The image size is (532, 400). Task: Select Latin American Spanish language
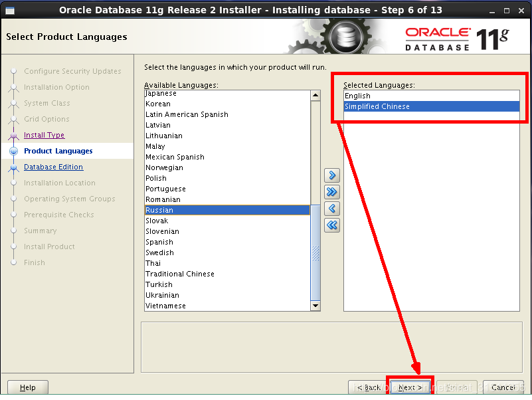[227, 114]
